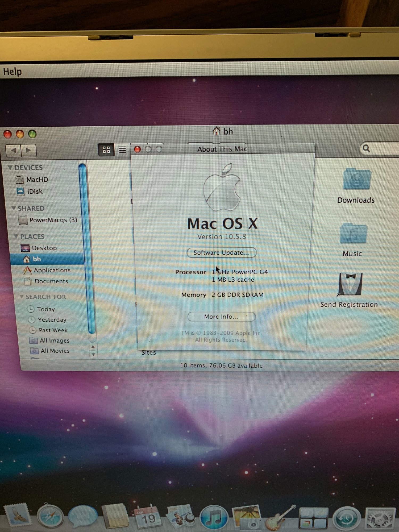Go back in Finder window
This screenshot has width=399, height=532.
[x=14, y=151]
